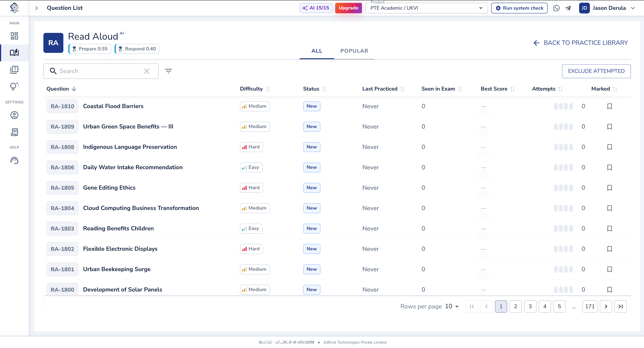Open the mock test question-mark icon

[14, 70]
